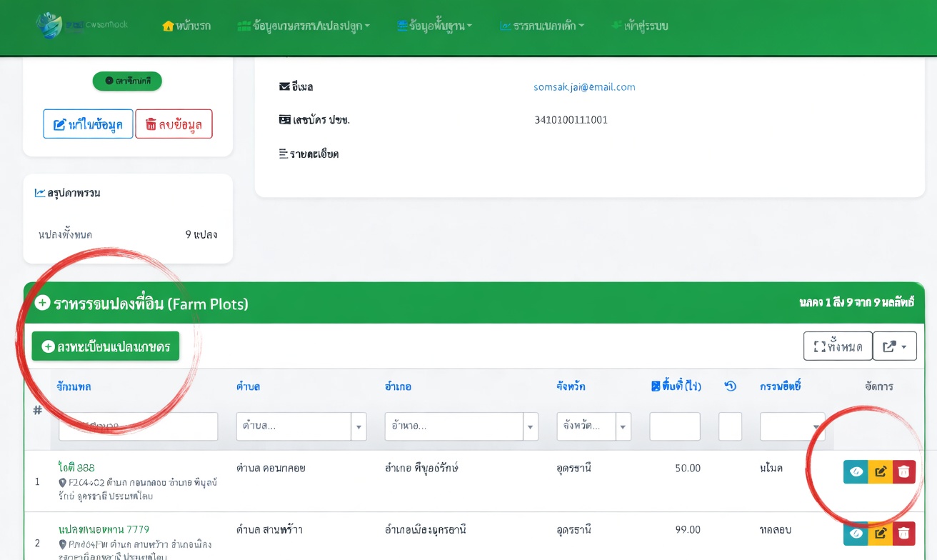Viewport: 937px width, 560px height.
Task: Open the ownership filter dropdown
Action: [x=793, y=426]
